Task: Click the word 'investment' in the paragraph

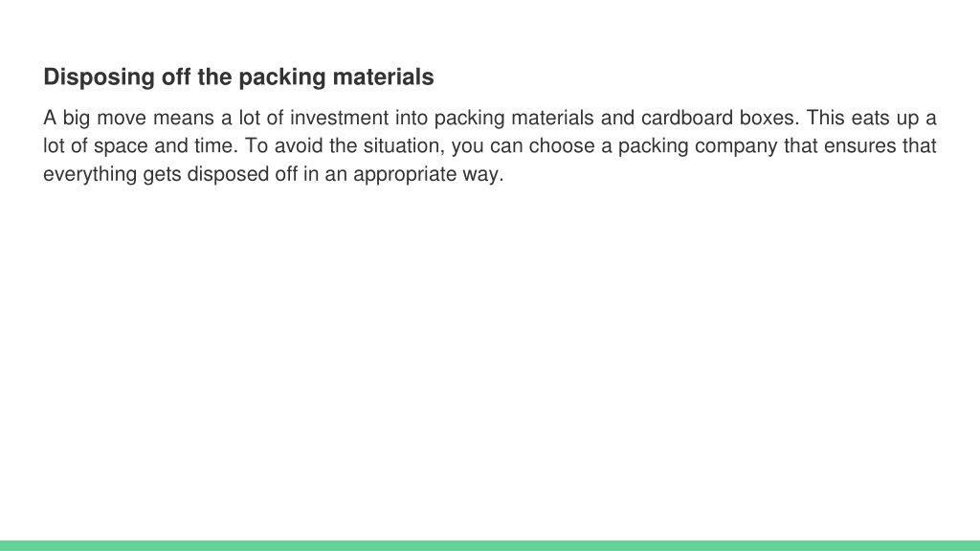Action: (x=340, y=118)
